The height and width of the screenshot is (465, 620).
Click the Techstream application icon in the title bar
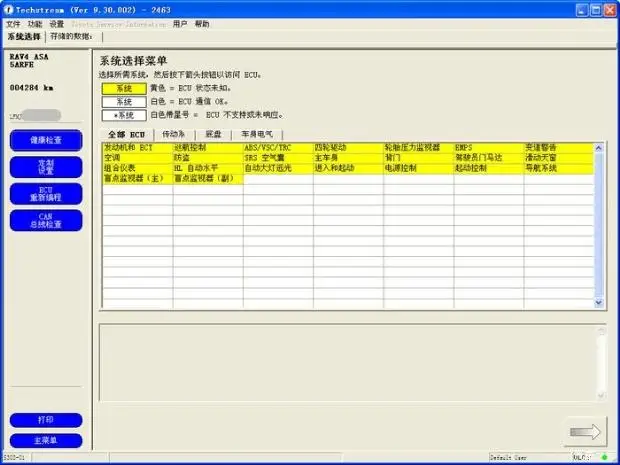(8, 9)
